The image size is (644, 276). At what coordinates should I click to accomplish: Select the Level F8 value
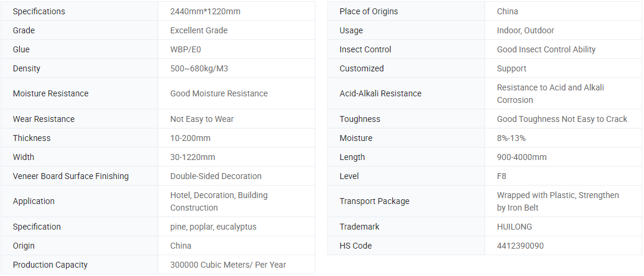tap(502, 176)
